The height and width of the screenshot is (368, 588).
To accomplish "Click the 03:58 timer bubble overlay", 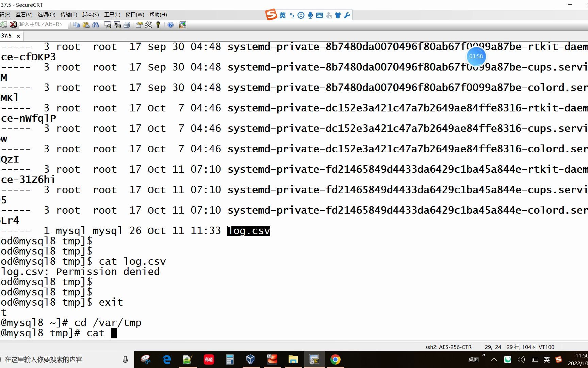I will point(476,57).
